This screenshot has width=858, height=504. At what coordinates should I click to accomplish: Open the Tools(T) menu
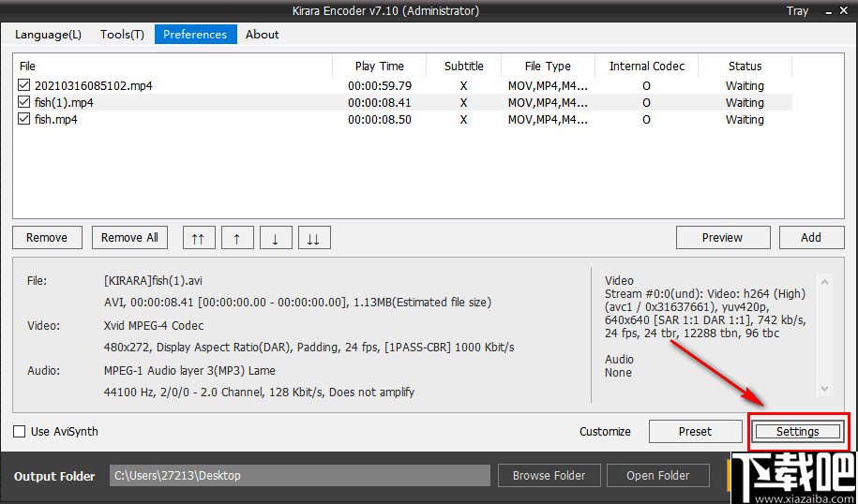click(122, 35)
